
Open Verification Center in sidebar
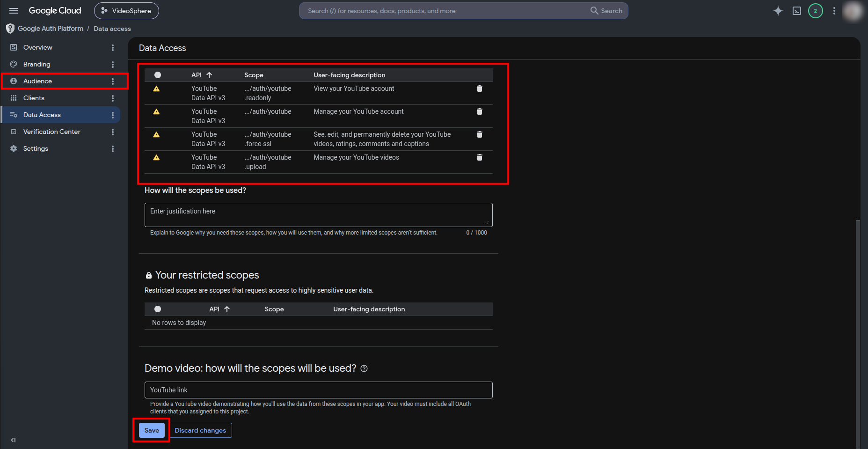tap(52, 132)
